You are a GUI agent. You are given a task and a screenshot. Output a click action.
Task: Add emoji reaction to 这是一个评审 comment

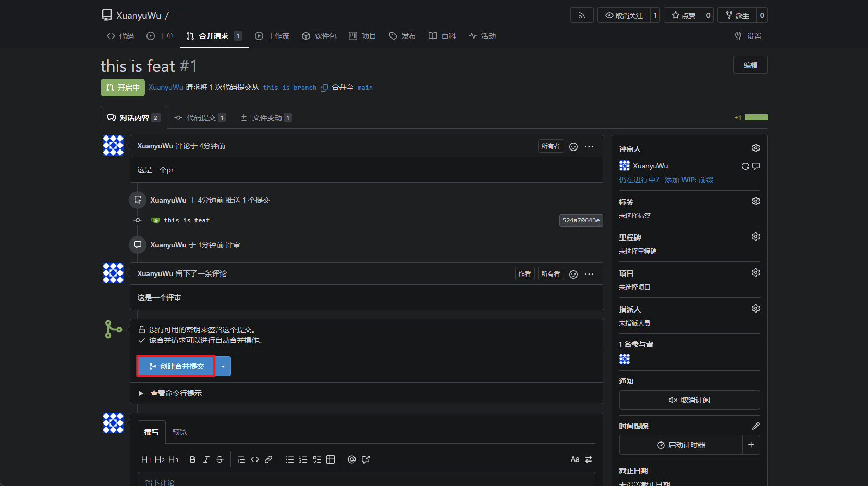(x=573, y=275)
